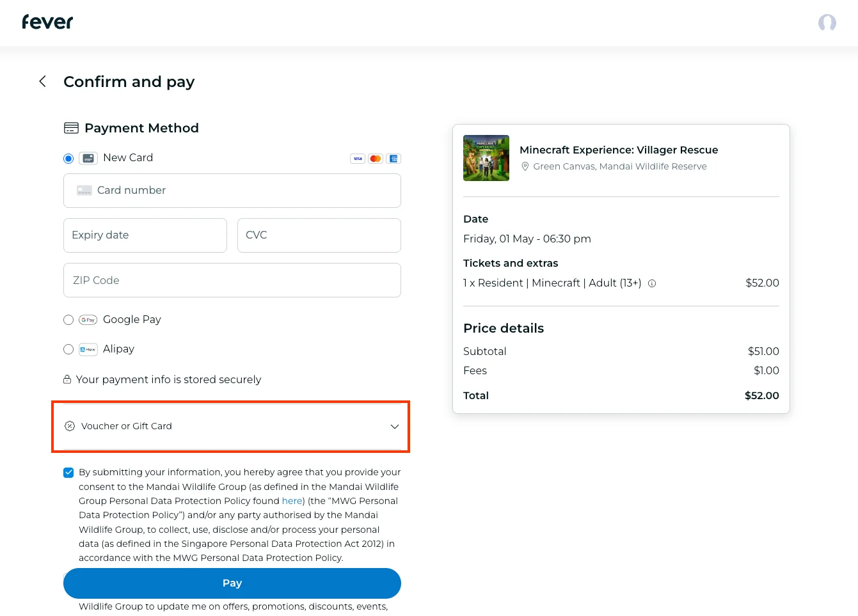Open the user profile avatar
The height and width of the screenshot is (616, 858).
pyautogui.click(x=827, y=23)
